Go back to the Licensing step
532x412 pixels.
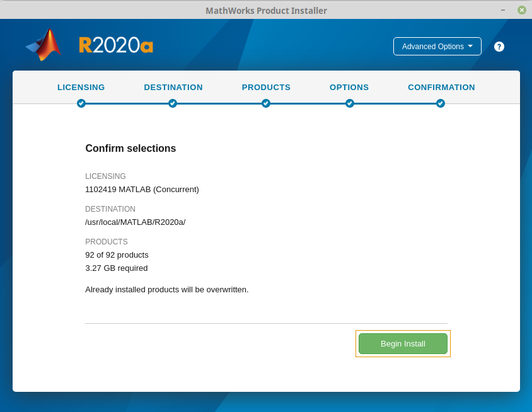pyautogui.click(x=81, y=88)
